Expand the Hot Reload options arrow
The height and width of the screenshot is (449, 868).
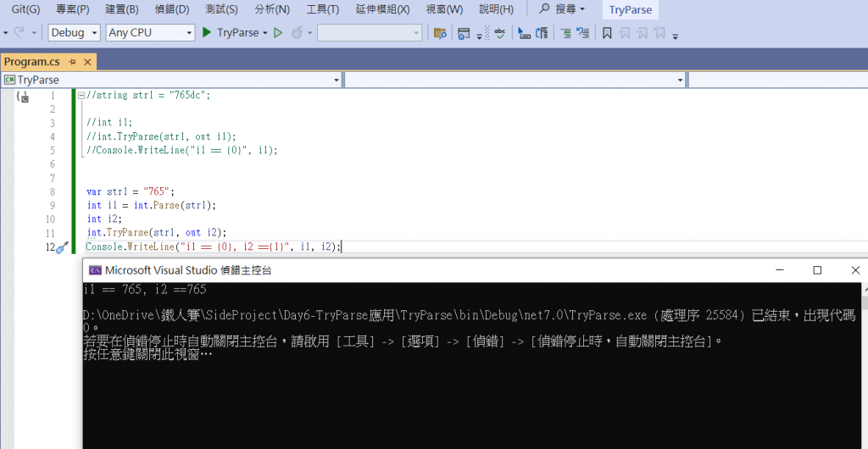pyautogui.click(x=310, y=33)
